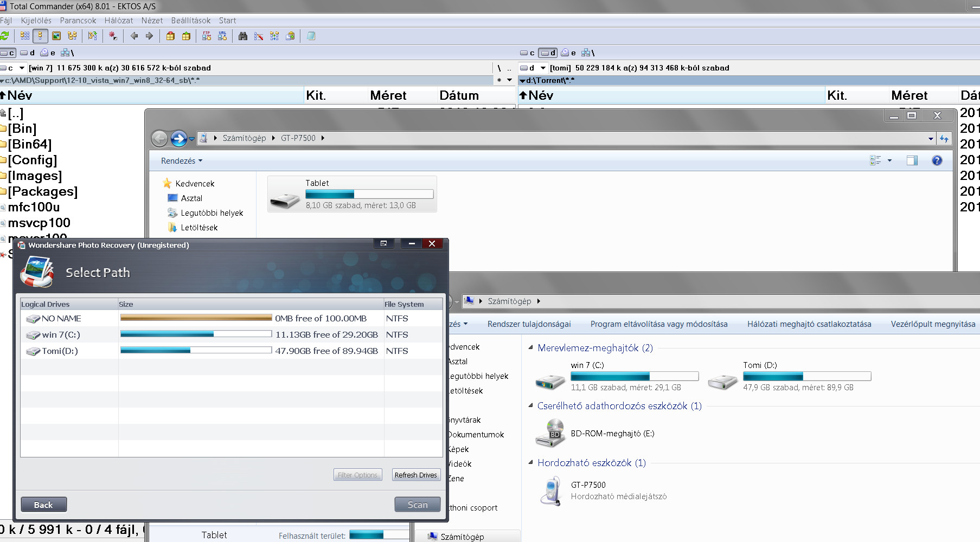
Task: Click Program eltávolítása vagy módosítása
Action: [659, 324]
